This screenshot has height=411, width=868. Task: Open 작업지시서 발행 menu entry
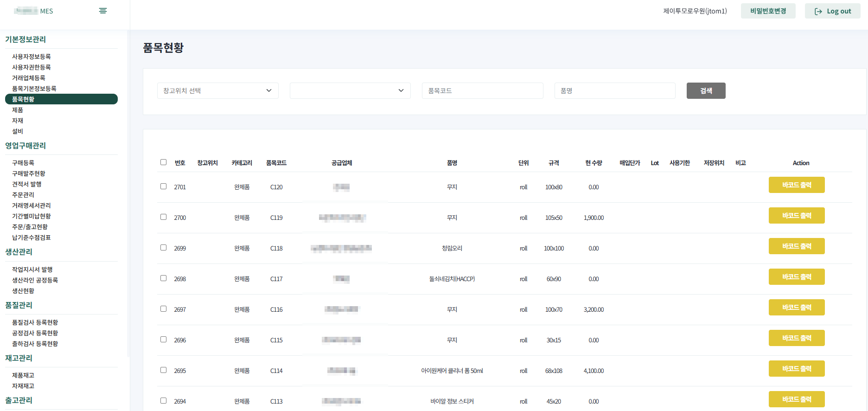(32, 270)
